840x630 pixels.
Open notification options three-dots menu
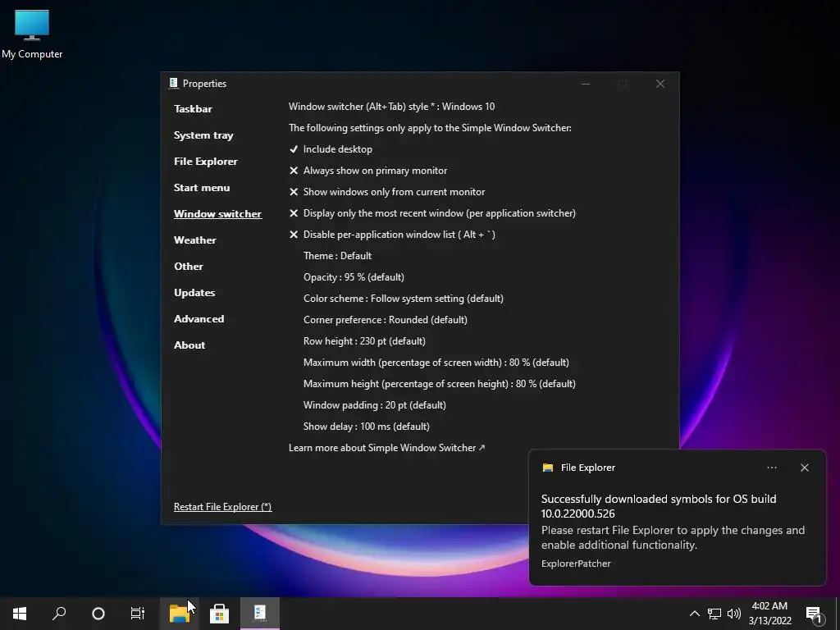point(772,468)
